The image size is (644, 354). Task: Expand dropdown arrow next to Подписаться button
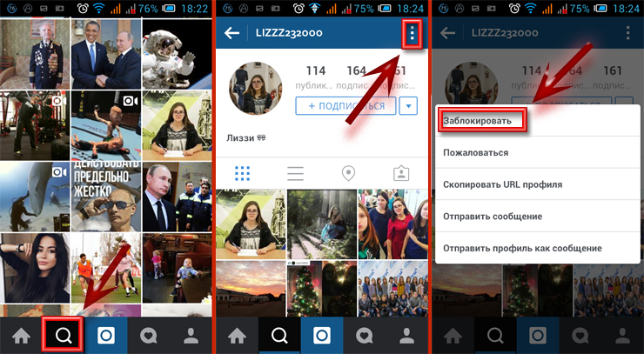click(408, 106)
